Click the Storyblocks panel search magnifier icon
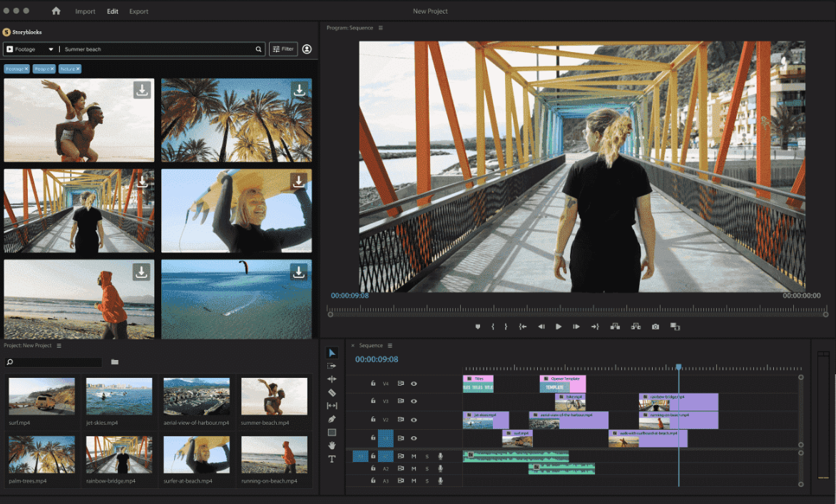The width and height of the screenshot is (836, 504). point(258,48)
